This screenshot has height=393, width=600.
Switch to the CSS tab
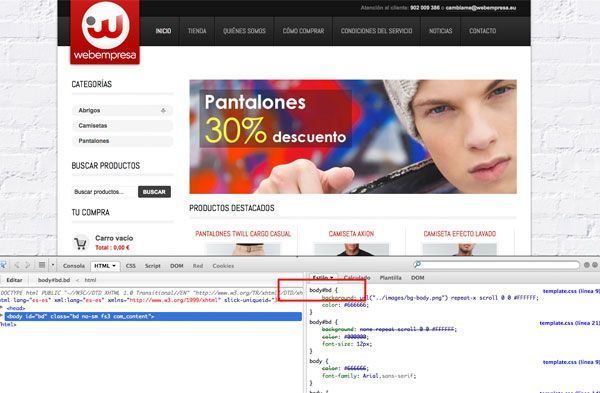pos(130,266)
